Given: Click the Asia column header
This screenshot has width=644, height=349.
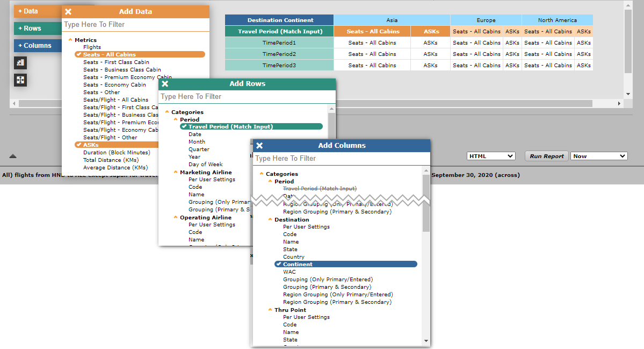Looking at the screenshot, I should pyautogui.click(x=392, y=20).
